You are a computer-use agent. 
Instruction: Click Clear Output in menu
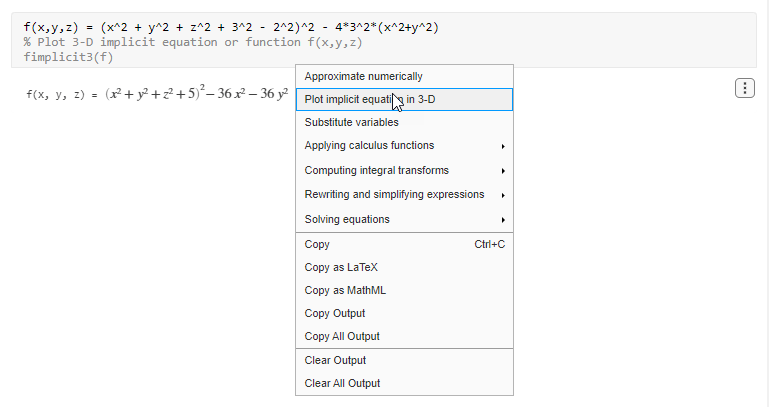(335, 360)
